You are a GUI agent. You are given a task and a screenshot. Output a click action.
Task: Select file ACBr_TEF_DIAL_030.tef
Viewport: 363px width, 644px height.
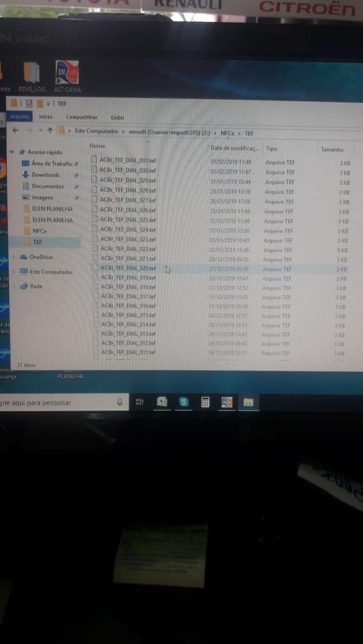[127, 170]
